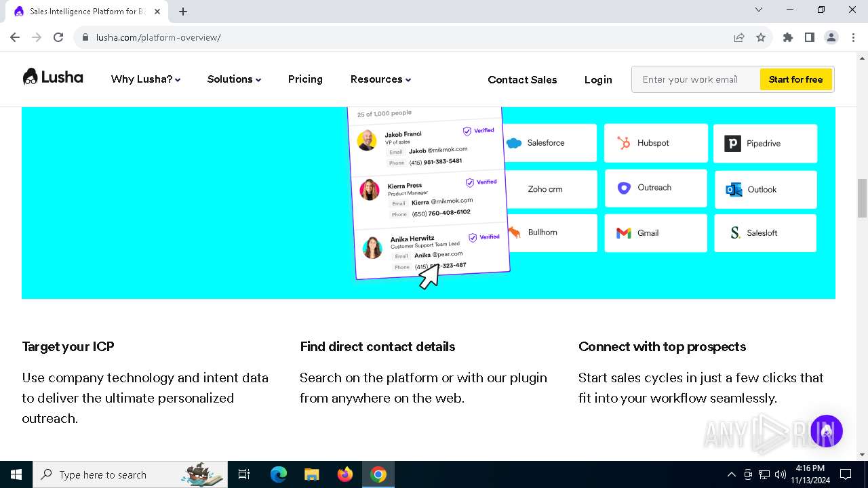Expand the Why Lusha? menu
This screenshot has width=868, height=488.
146,79
